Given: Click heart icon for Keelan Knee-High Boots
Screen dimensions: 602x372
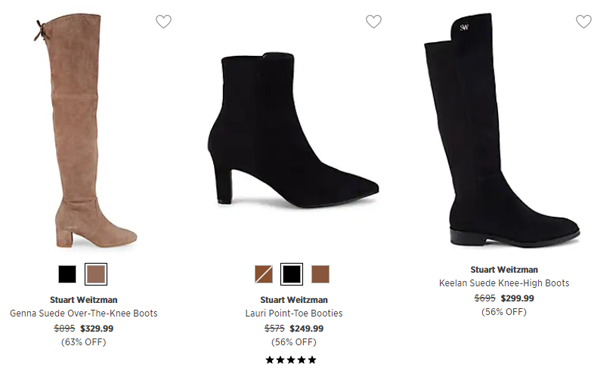Looking at the screenshot, I should [584, 21].
